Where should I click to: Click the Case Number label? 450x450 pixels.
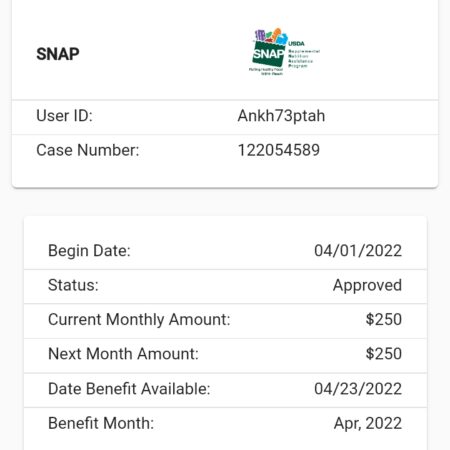point(88,150)
